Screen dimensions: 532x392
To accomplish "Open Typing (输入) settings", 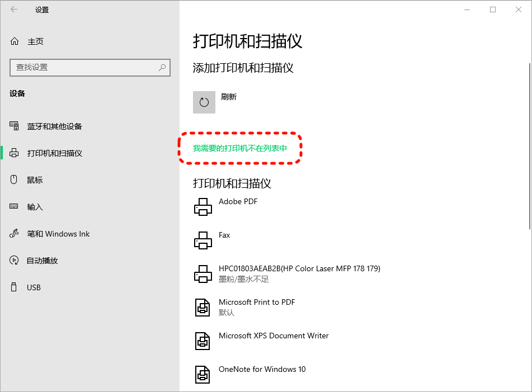I will (x=34, y=206).
